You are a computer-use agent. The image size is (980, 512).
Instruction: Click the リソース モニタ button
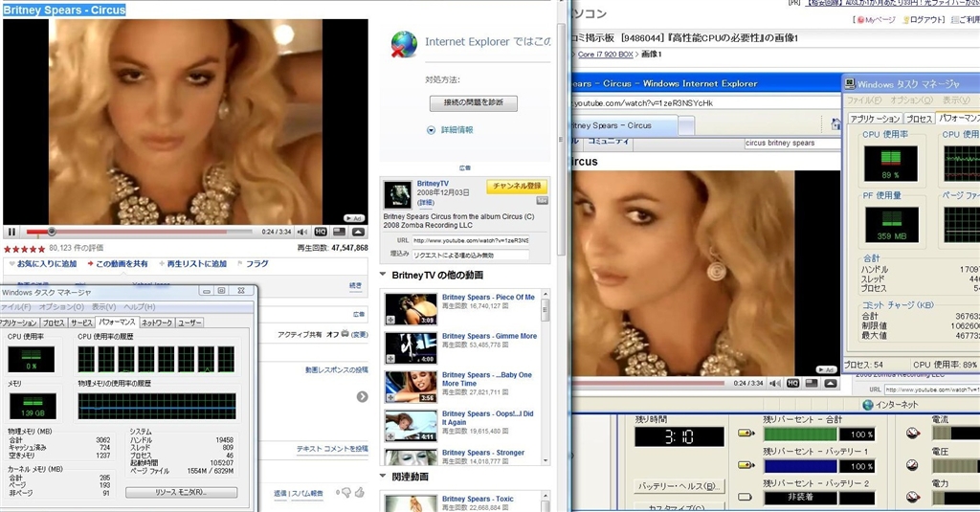tap(182, 492)
